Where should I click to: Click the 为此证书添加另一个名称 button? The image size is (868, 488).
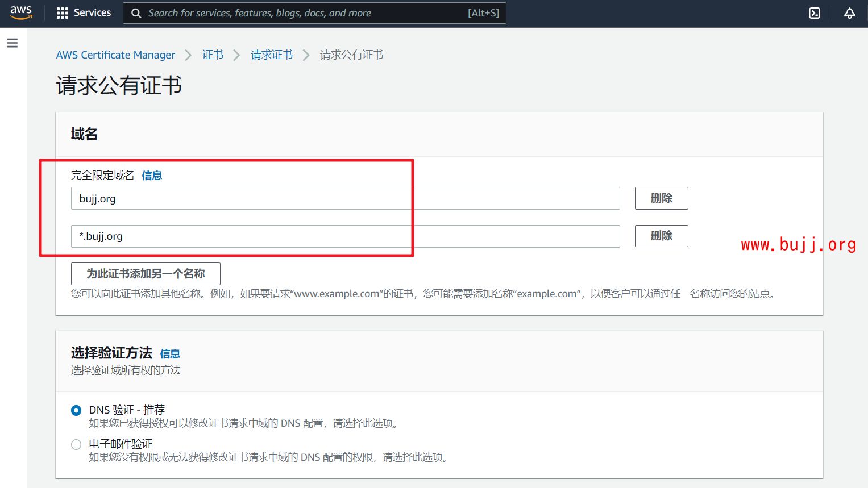pos(145,274)
